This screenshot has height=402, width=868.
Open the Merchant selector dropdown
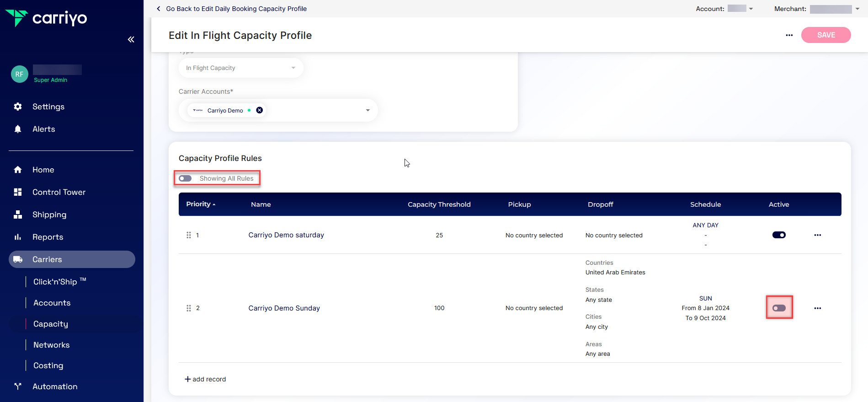(x=857, y=9)
